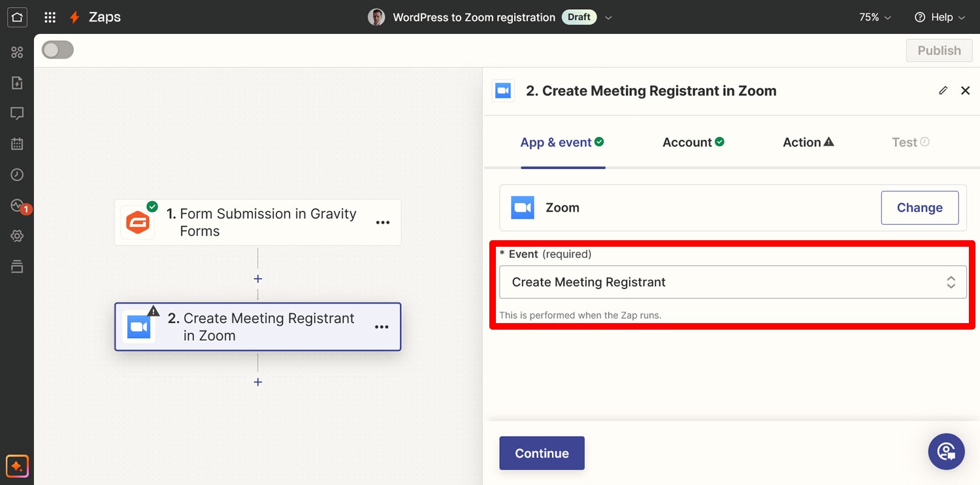This screenshot has height=485, width=980.
Task: Open the calendar sidebar icon
Action: pos(17,144)
